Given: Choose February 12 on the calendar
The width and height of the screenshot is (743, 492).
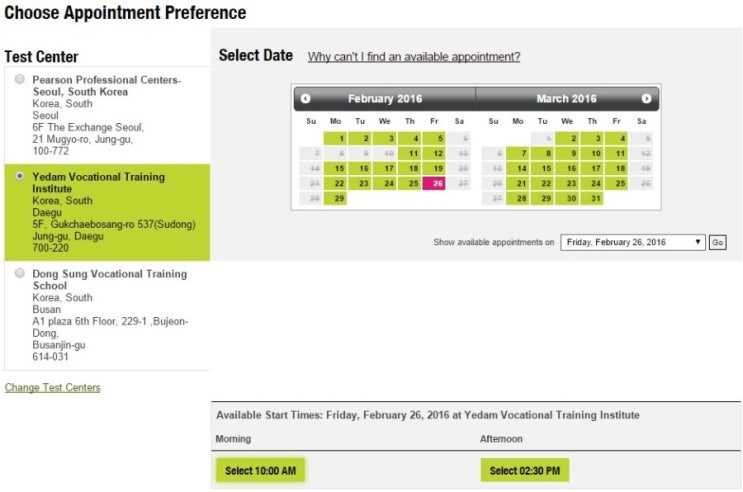Looking at the screenshot, I should 434,153.
